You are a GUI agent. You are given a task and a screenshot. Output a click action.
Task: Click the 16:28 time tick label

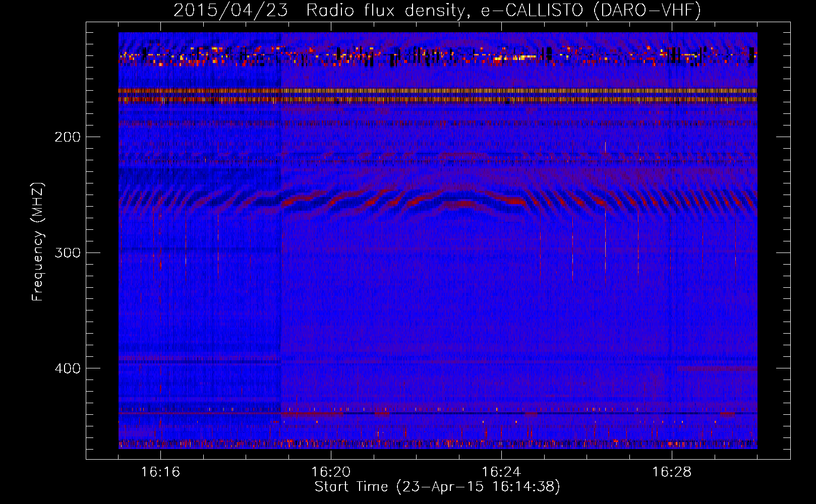(672, 472)
